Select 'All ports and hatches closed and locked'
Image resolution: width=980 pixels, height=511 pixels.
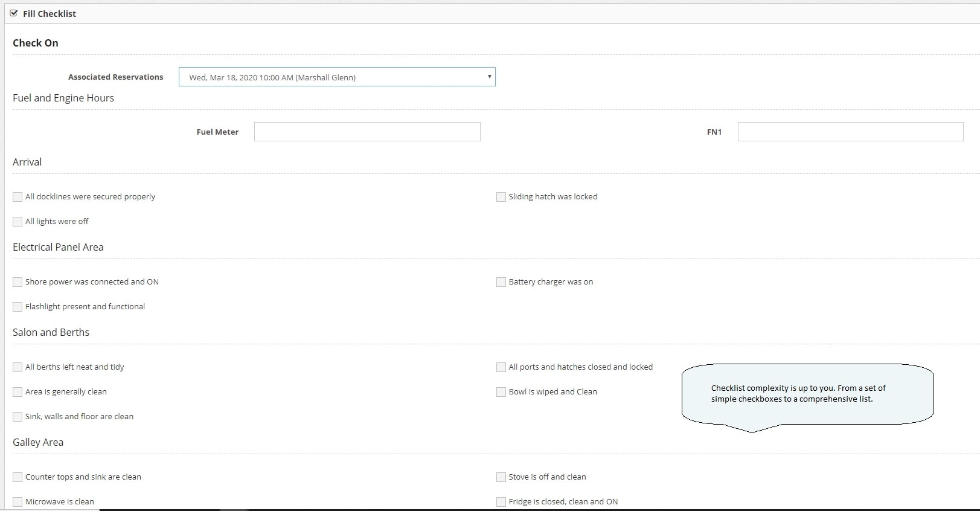[x=501, y=367]
